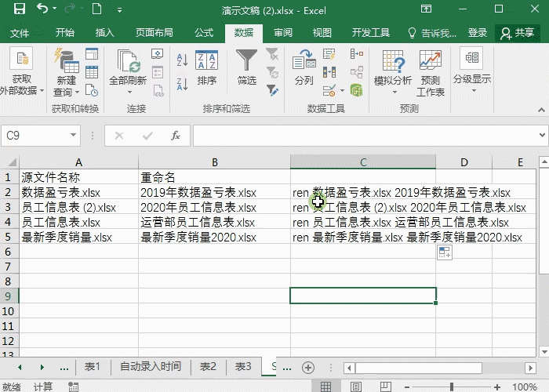The width and height of the screenshot is (549, 392).
Task: Click From Table icon in 获取和转换
Action: click(92, 72)
